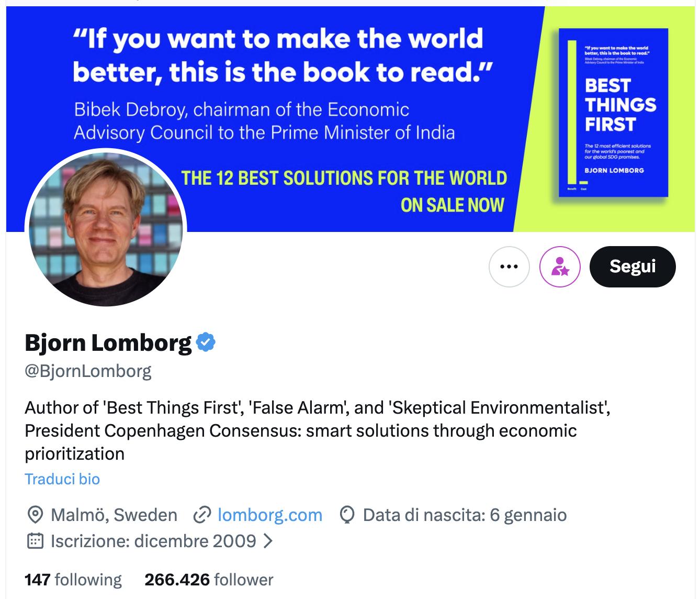Image resolution: width=700 pixels, height=599 pixels.
Task: Click the location pin icon
Action: point(35,515)
